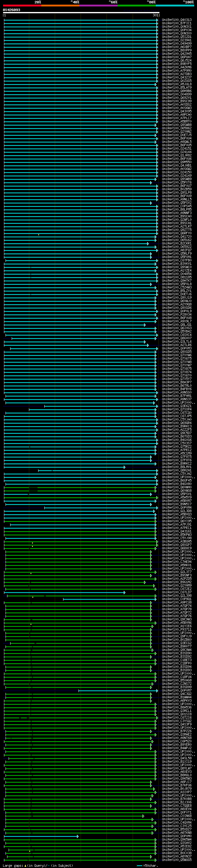Pick hit UniRef100_Q75RZ2

[176, 446]
